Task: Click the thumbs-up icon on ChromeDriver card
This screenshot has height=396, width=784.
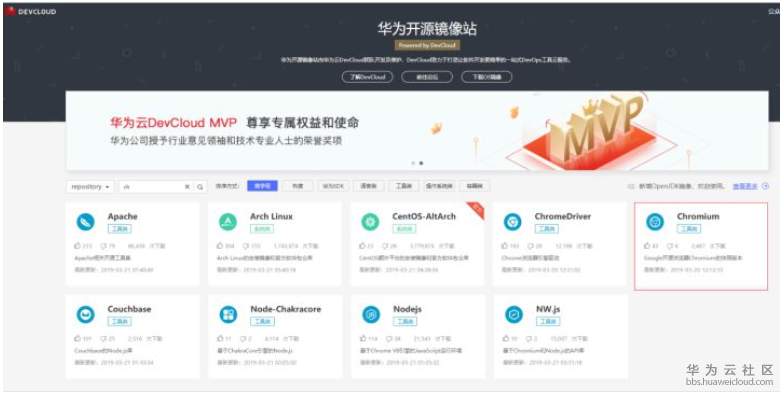Action: (504, 246)
